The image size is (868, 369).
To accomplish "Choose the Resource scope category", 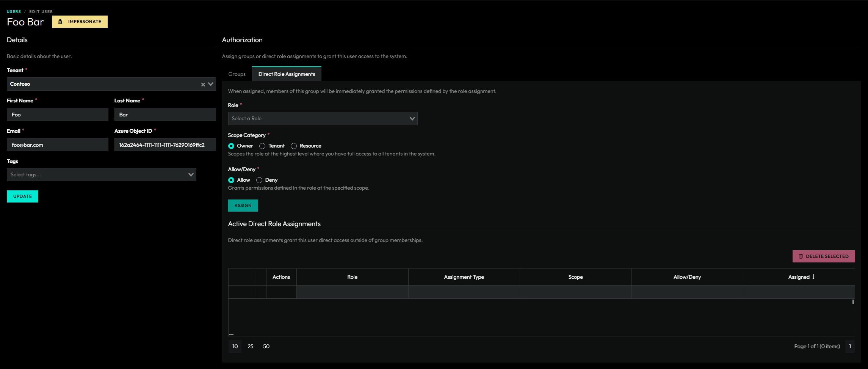I will click(294, 146).
